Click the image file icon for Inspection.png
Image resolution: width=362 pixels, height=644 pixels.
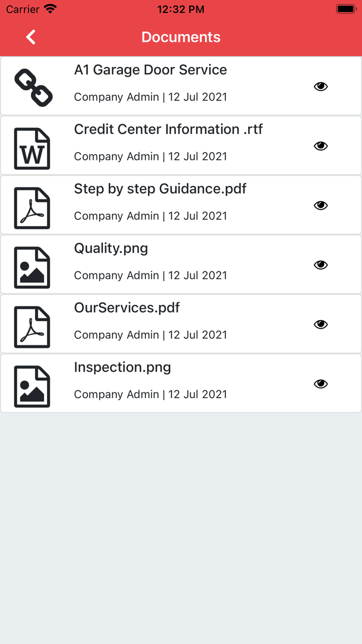coord(32,387)
